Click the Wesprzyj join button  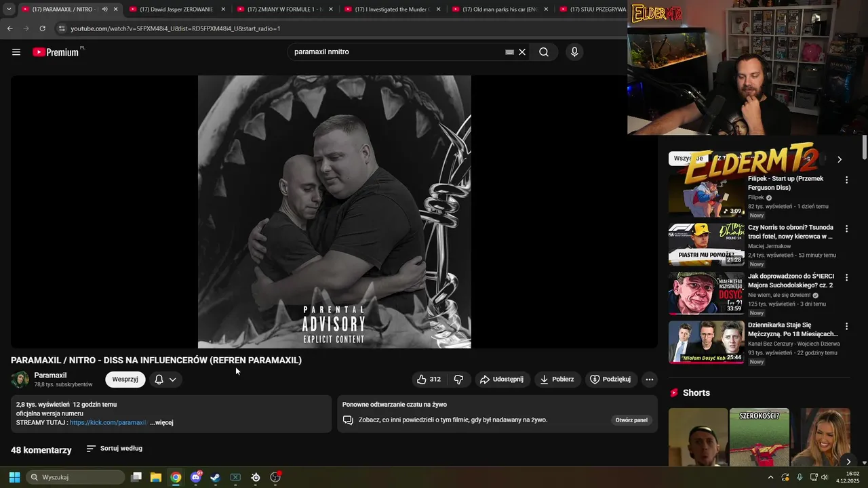[125, 380]
